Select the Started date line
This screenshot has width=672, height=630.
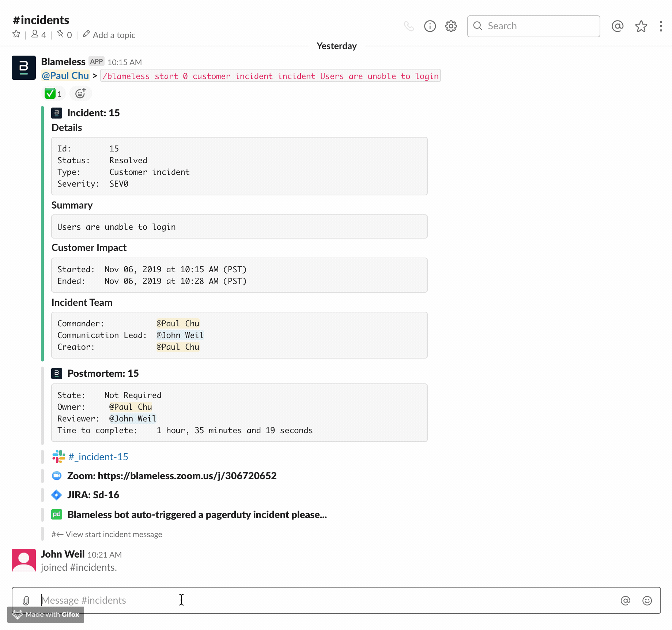[x=152, y=269]
